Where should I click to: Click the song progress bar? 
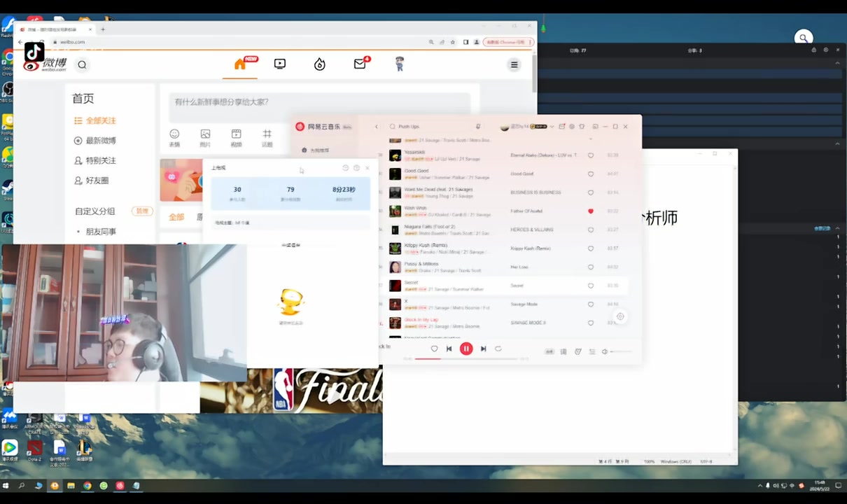(x=468, y=358)
